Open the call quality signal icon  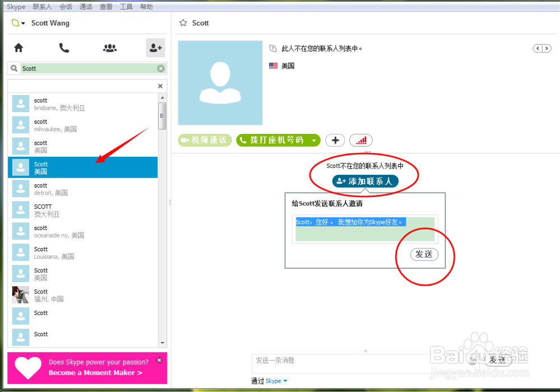tap(361, 141)
